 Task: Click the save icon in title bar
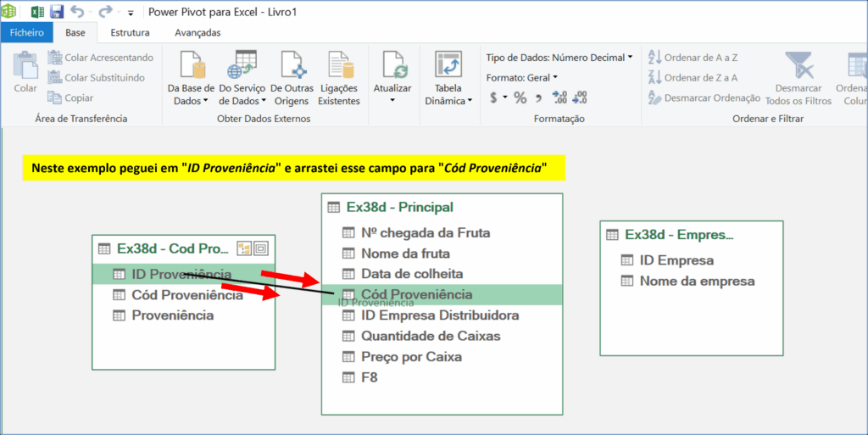[x=57, y=12]
